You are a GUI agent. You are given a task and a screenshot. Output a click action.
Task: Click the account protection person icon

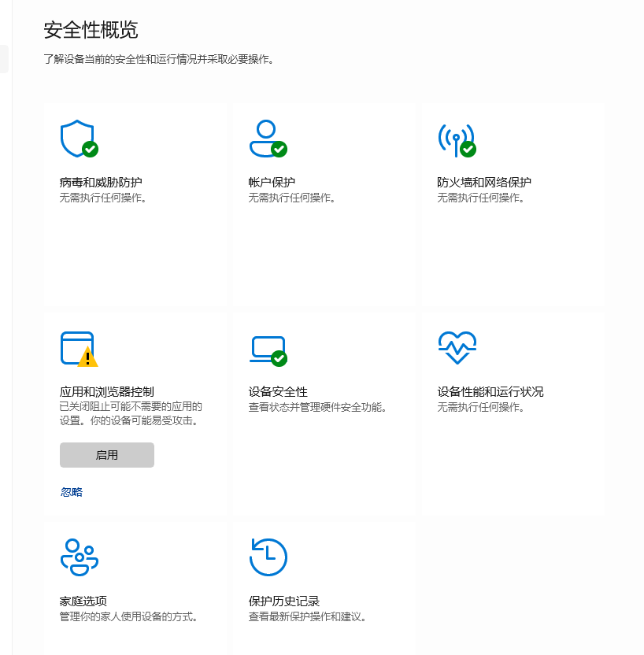pos(268,139)
